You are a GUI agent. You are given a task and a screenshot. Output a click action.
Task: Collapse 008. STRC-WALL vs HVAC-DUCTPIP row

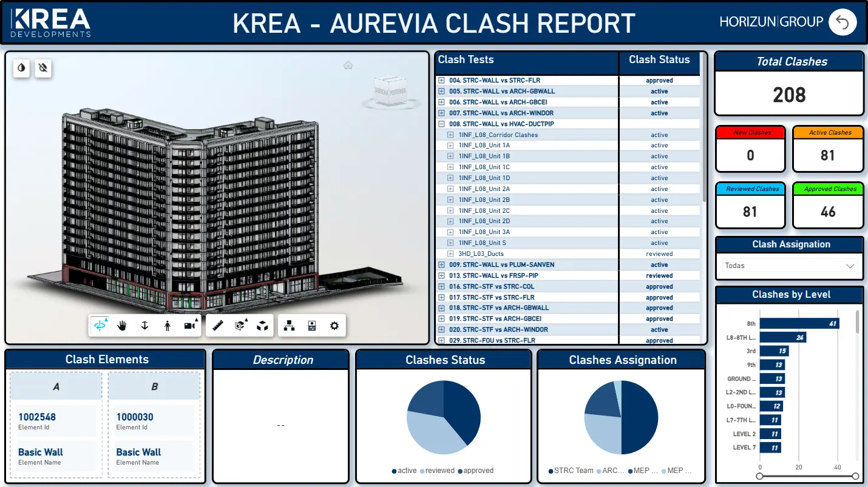click(442, 124)
